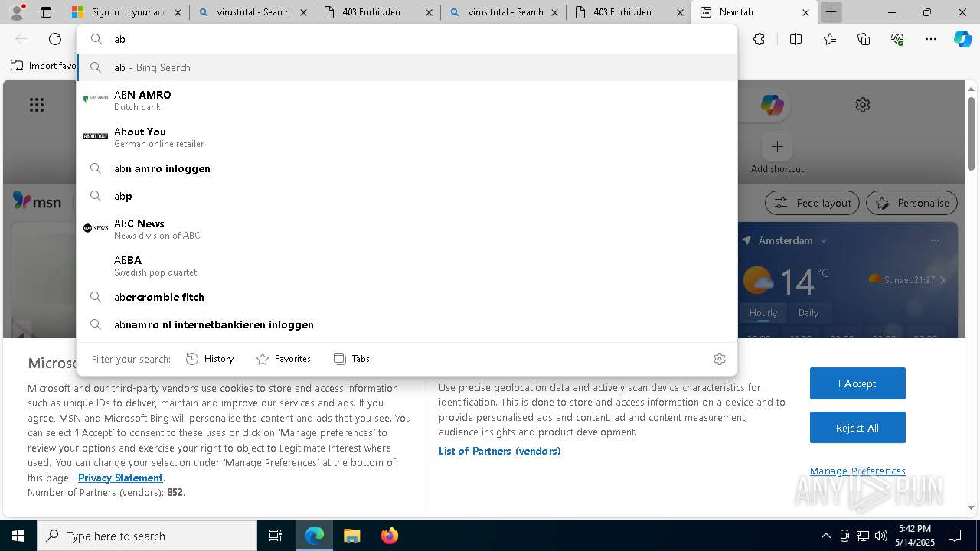Open the new tab plus button
The height and width of the screenshot is (551, 980).
(x=831, y=12)
